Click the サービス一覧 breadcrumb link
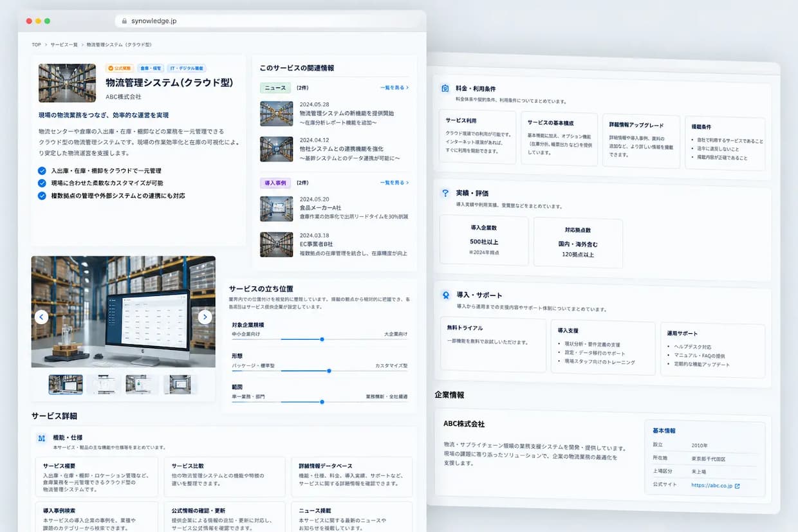Screen dimensions: 798x532 click(64, 45)
